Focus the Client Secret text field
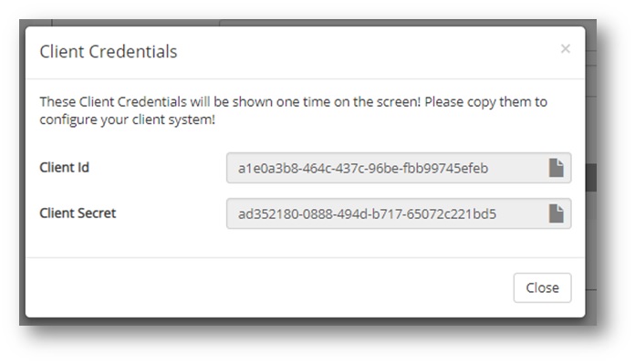This screenshot has width=635, height=364. coord(399,213)
